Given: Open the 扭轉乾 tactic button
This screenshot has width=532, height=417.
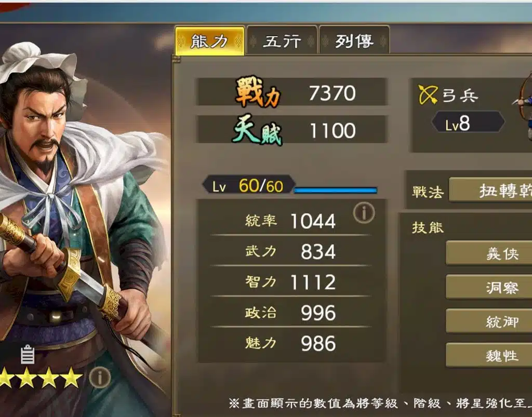Looking at the screenshot, I should (x=490, y=190).
